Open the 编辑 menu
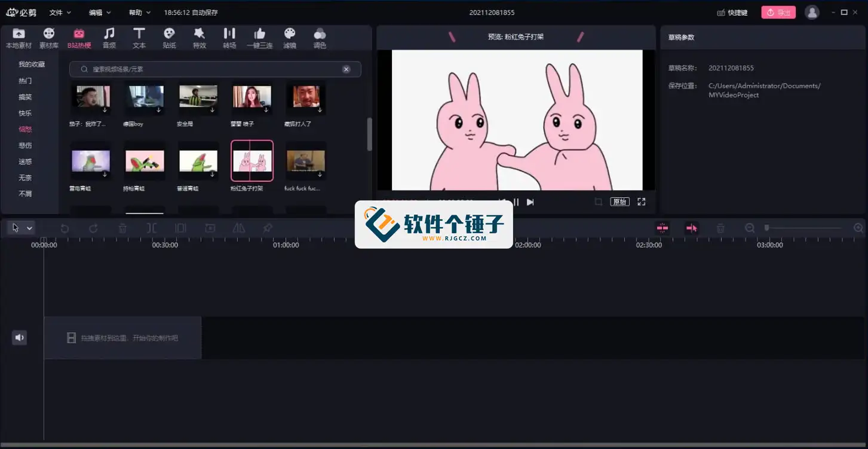This screenshot has height=449, width=868. [x=96, y=12]
